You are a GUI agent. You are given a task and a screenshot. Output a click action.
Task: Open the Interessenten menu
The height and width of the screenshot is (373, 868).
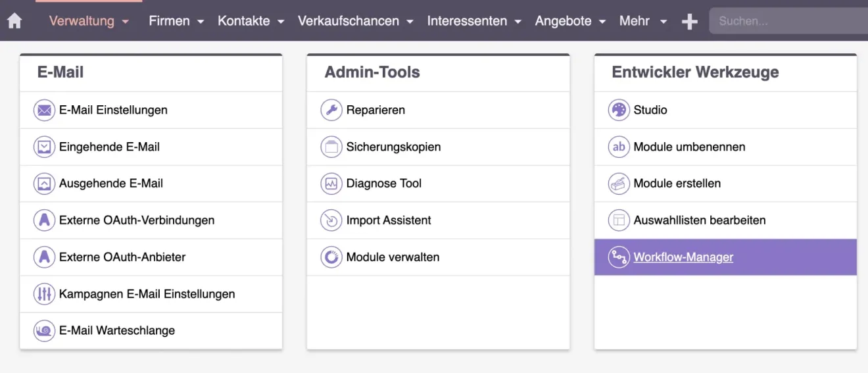tap(467, 21)
